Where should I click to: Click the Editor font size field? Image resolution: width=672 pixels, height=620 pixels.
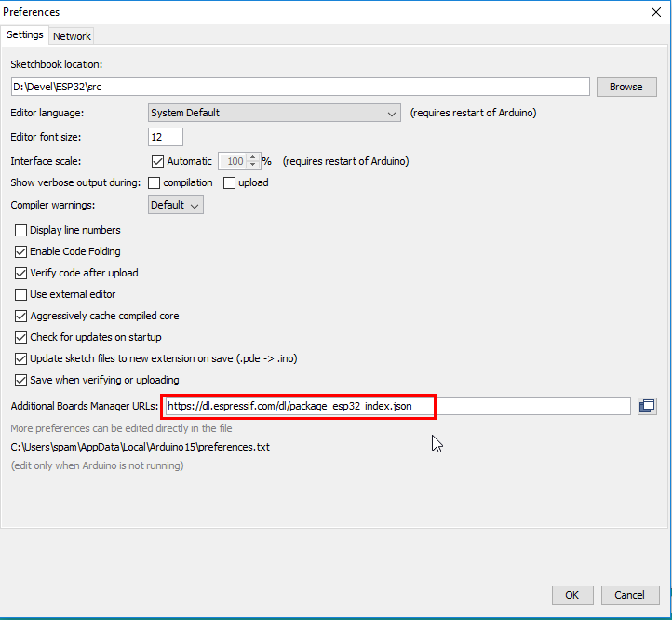[166, 137]
